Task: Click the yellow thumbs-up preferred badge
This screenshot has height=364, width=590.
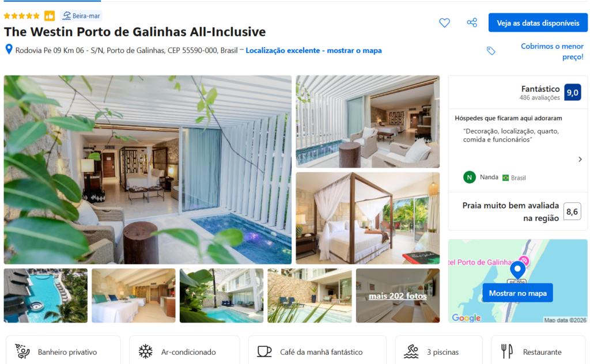Action: coord(50,16)
